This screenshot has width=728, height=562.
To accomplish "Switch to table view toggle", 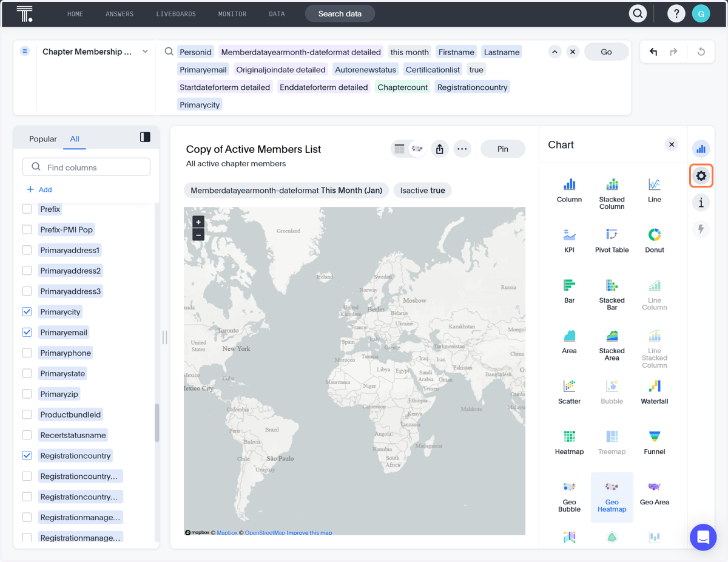I will coord(400,149).
